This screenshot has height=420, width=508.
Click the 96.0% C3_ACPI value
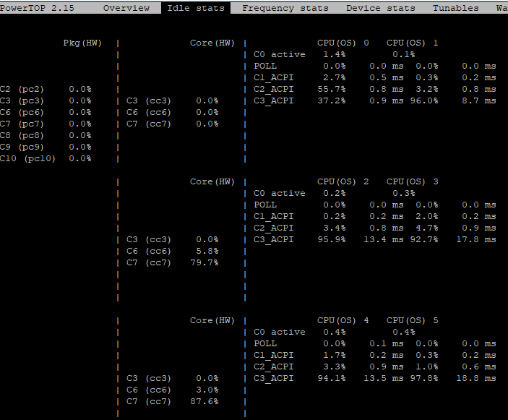tap(424, 100)
